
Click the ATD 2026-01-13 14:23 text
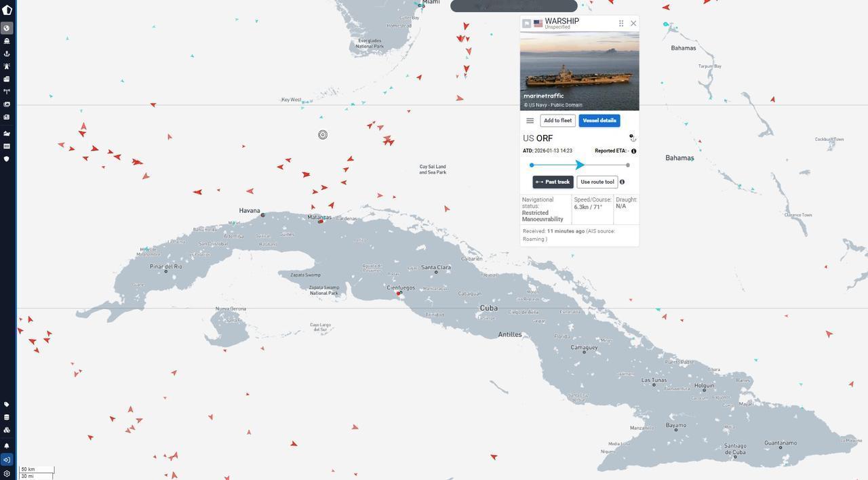(547, 151)
